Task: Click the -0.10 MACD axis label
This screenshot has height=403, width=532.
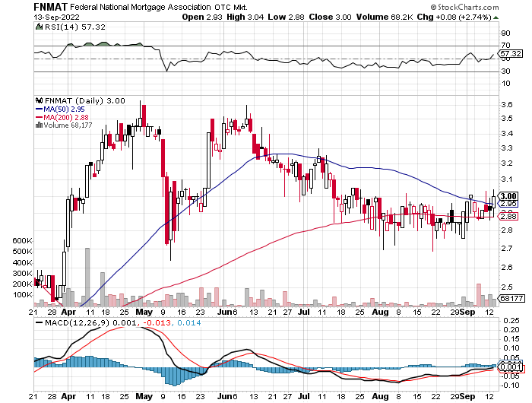Action: (510, 385)
